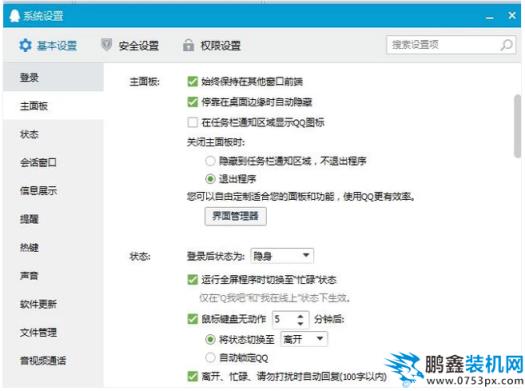Screen dimensions: 525x391
Task: Open 信息展示 settings in sidebar
Action: point(54,190)
